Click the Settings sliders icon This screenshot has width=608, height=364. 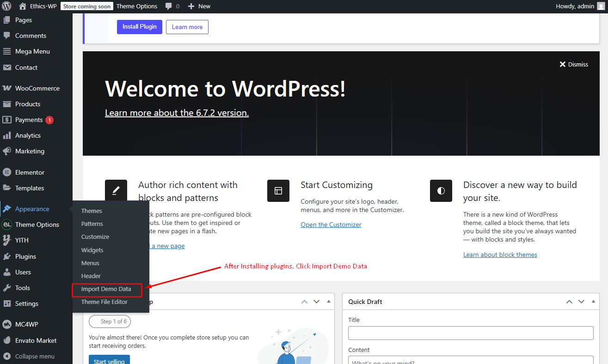point(7,303)
